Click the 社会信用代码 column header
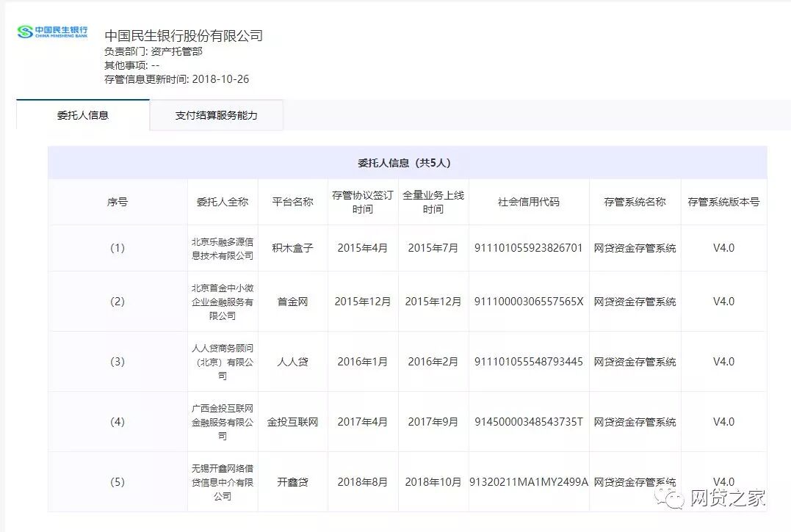This screenshot has width=791, height=532. tap(529, 202)
